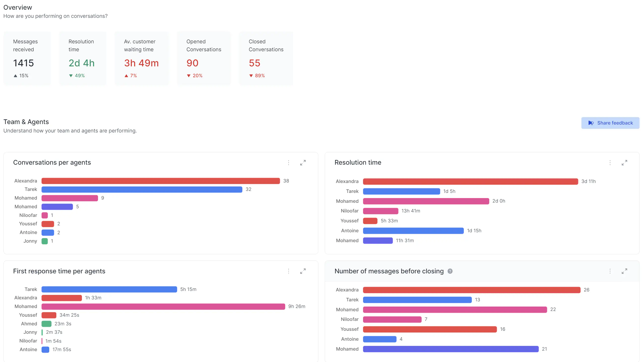Click the 7% increase under waiting time
Image resolution: width=644 pixels, height=362 pixels.
[130, 76]
